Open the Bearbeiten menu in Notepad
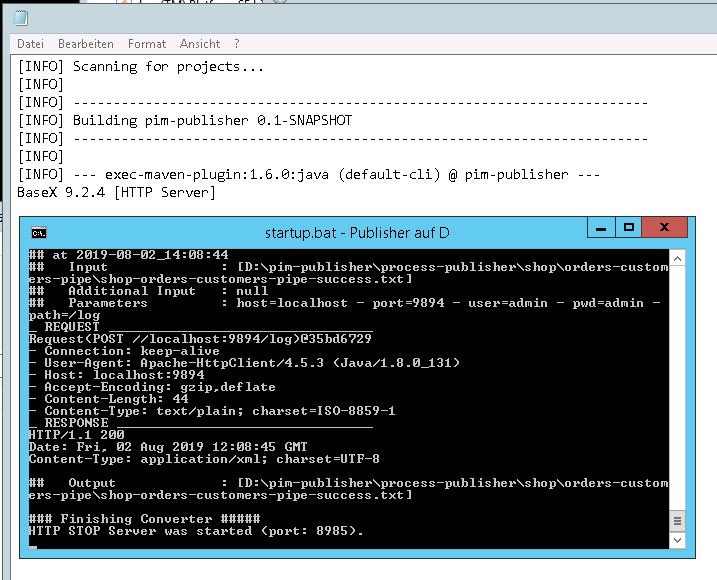The height and width of the screenshot is (580, 717). click(86, 44)
